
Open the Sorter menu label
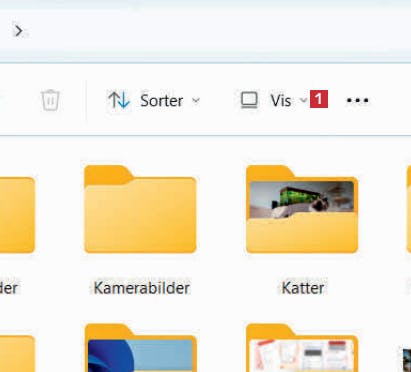point(162,101)
